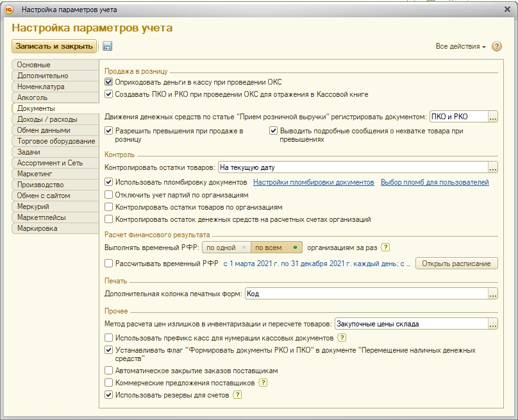Open Выбор пломб для пользователей link
The image size is (518, 420).
(435, 182)
